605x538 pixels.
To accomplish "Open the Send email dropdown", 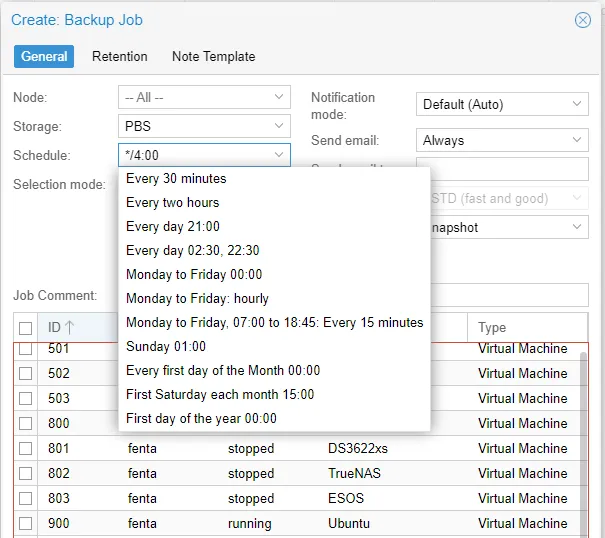I will [x=502, y=140].
